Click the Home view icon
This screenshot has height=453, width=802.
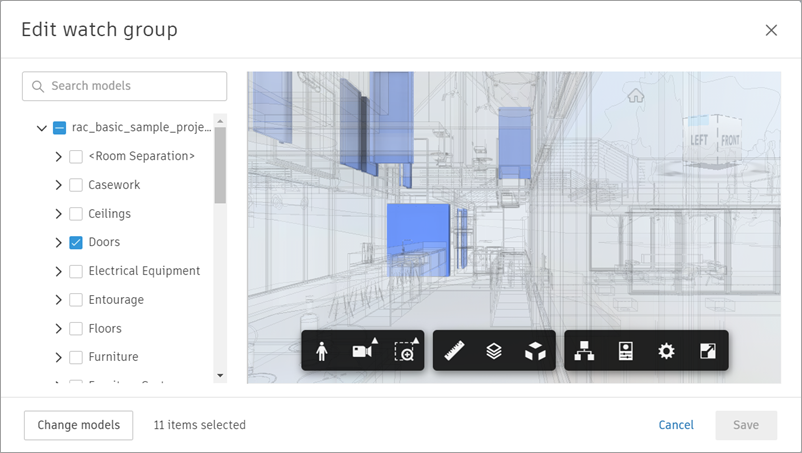pos(636,95)
